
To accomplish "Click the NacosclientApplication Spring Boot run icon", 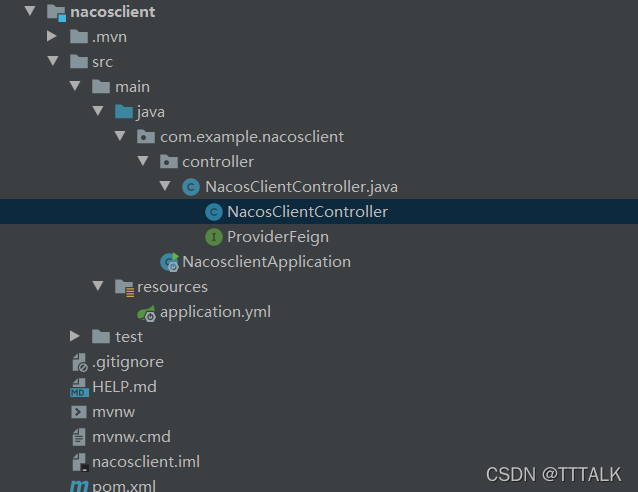I will tap(170, 262).
